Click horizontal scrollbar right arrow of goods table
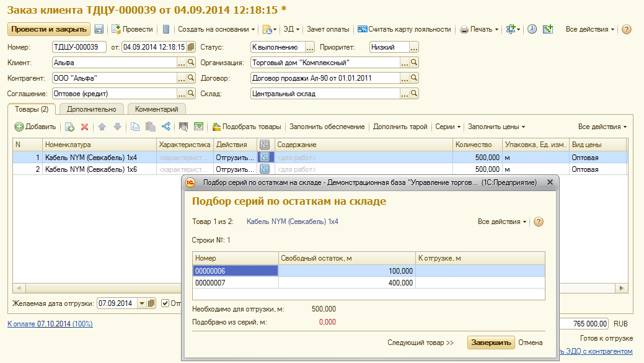 click(622, 288)
